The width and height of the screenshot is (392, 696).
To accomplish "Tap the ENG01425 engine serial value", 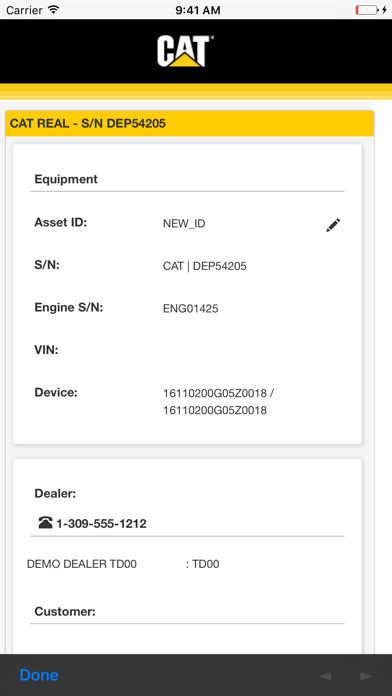I will (190, 308).
